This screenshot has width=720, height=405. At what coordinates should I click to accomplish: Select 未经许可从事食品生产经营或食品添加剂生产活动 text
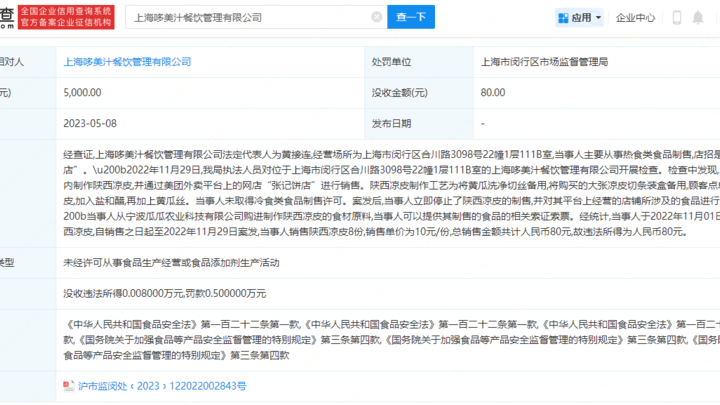click(x=171, y=263)
